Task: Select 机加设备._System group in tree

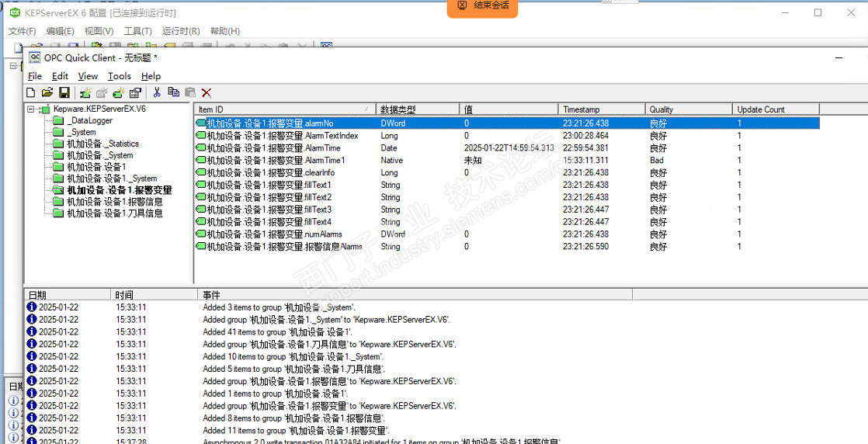Action: [x=99, y=155]
